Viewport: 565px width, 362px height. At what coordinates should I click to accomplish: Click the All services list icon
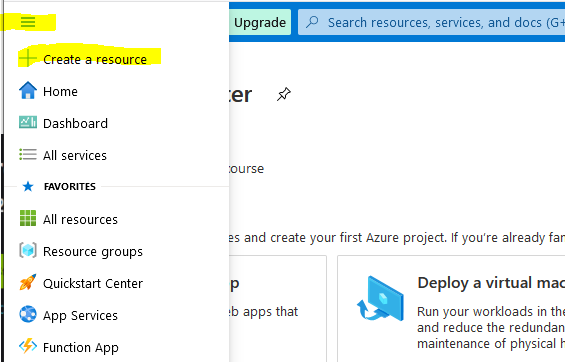tap(28, 155)
